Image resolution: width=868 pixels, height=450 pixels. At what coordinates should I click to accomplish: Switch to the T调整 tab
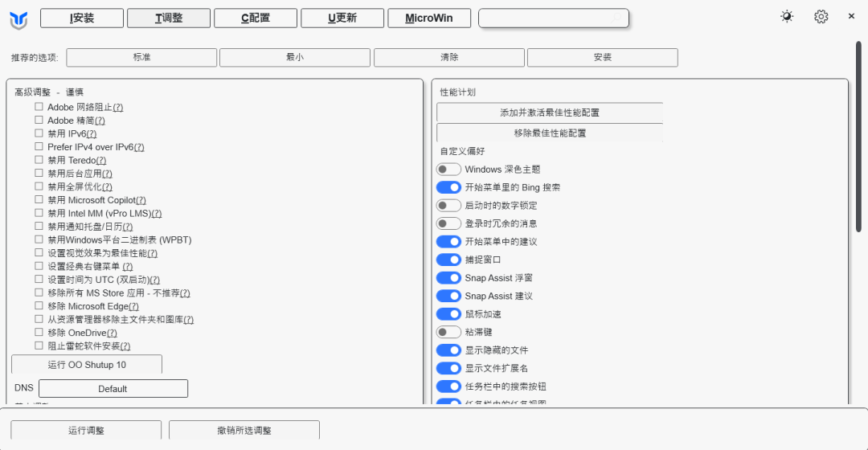(169, 18)
